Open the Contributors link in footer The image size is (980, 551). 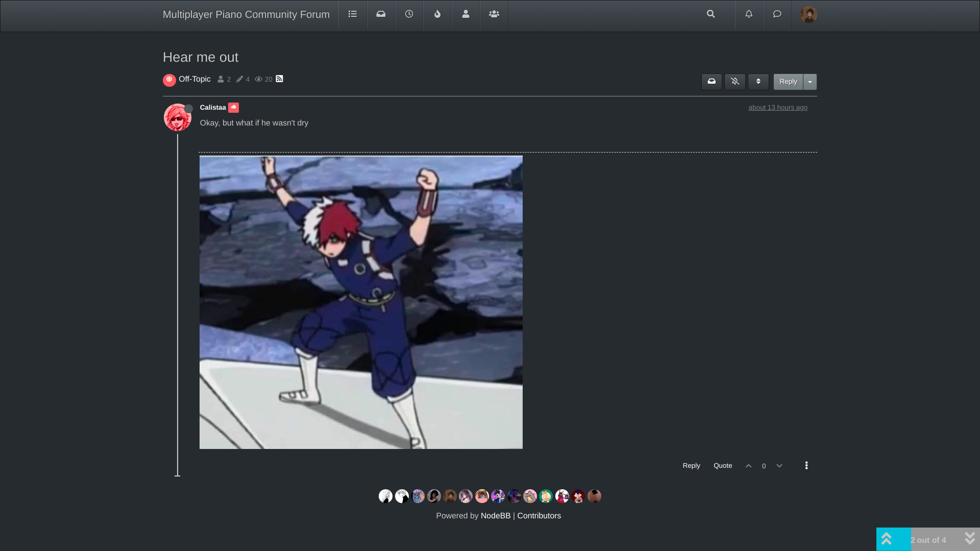coord(539,516)
